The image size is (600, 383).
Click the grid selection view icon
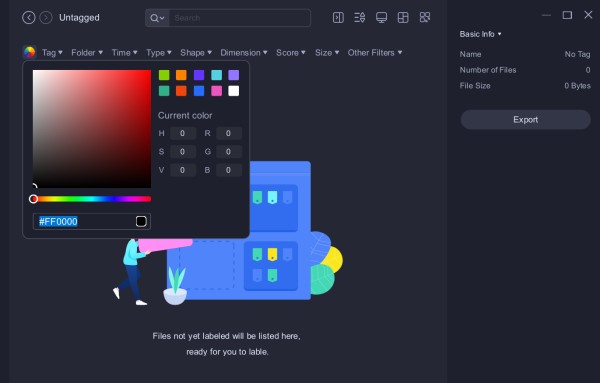pyautogui.click(x=425, y=17)
